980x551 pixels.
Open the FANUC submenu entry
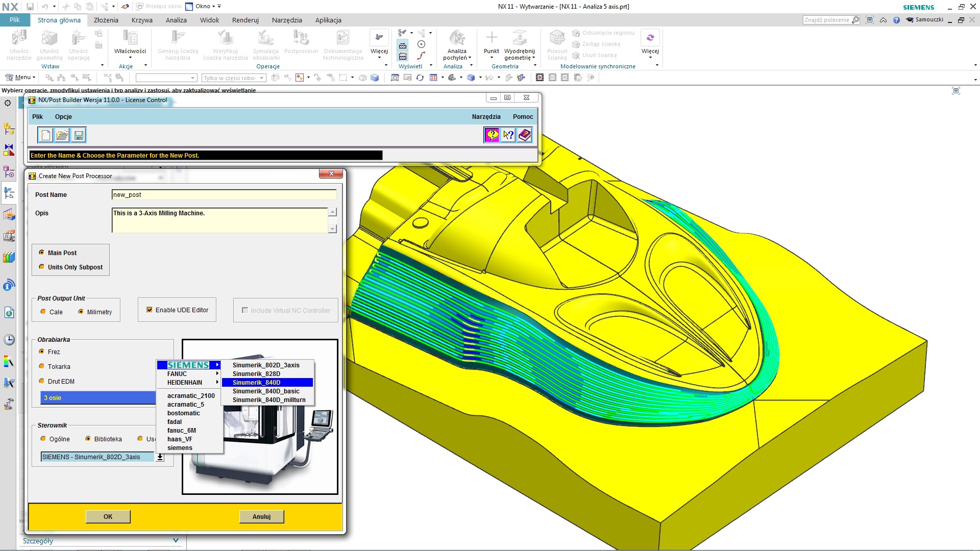[189, 374]
